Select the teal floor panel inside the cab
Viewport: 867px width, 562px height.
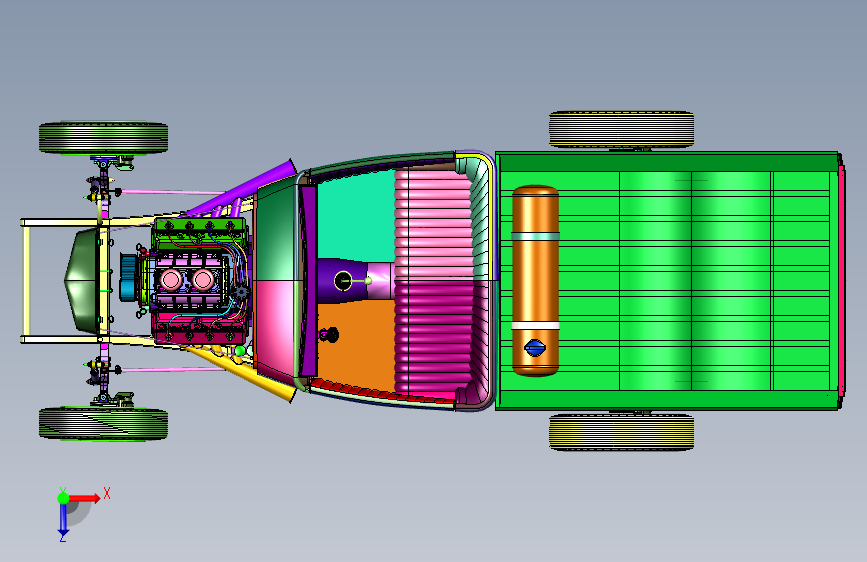(357, 216)
